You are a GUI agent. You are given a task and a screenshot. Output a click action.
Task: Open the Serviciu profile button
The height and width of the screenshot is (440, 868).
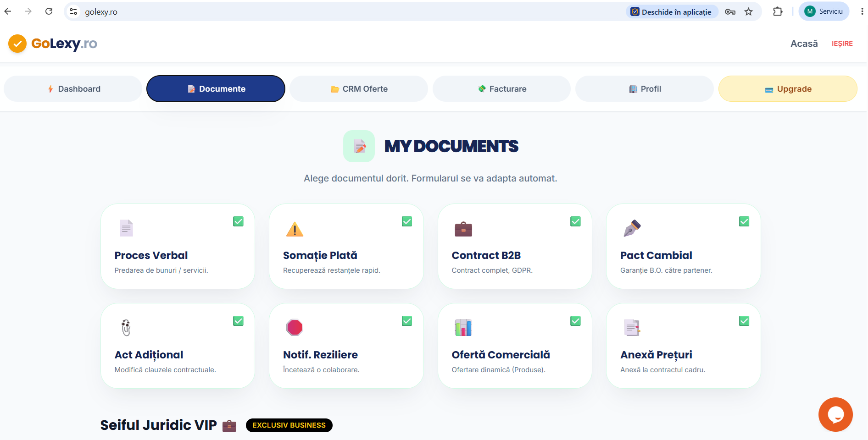click(824, 11)
